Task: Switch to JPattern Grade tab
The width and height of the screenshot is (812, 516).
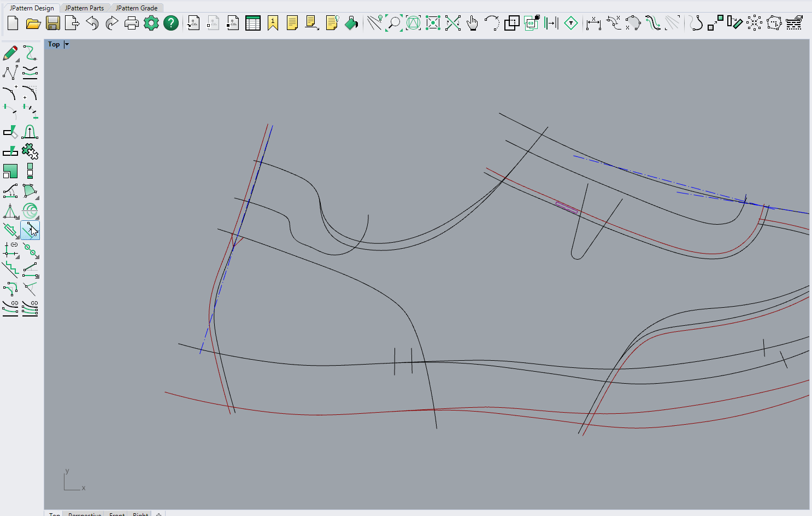Action: click(137, 8)
